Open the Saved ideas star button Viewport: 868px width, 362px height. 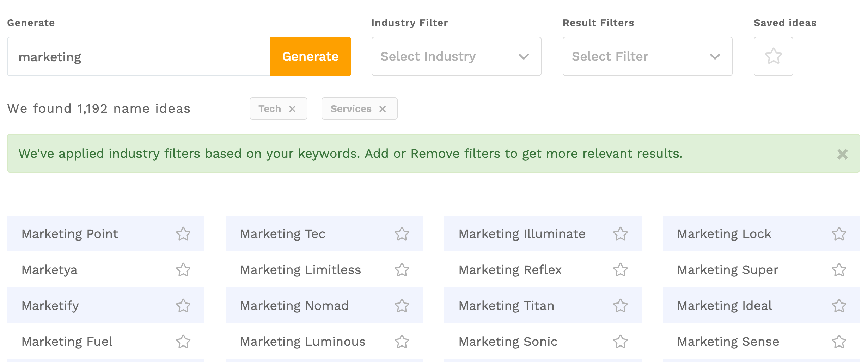[x=774, y=56]
